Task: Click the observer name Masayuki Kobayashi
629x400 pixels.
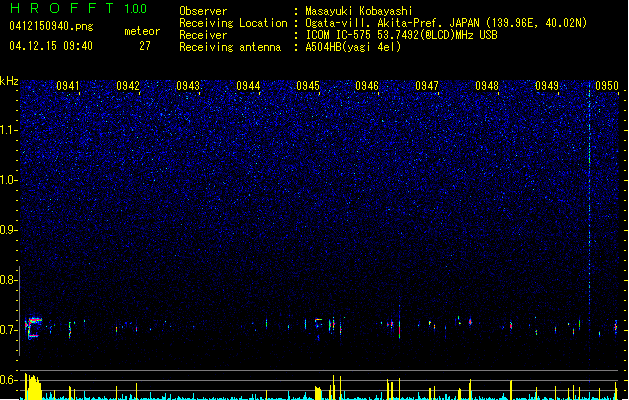Action: coord(359,11)
